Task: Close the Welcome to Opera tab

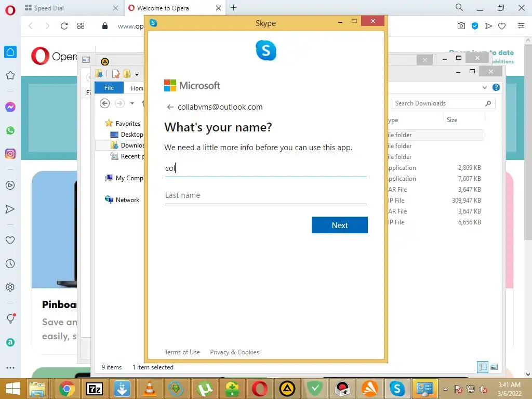Action: click(x=219, y=8)
